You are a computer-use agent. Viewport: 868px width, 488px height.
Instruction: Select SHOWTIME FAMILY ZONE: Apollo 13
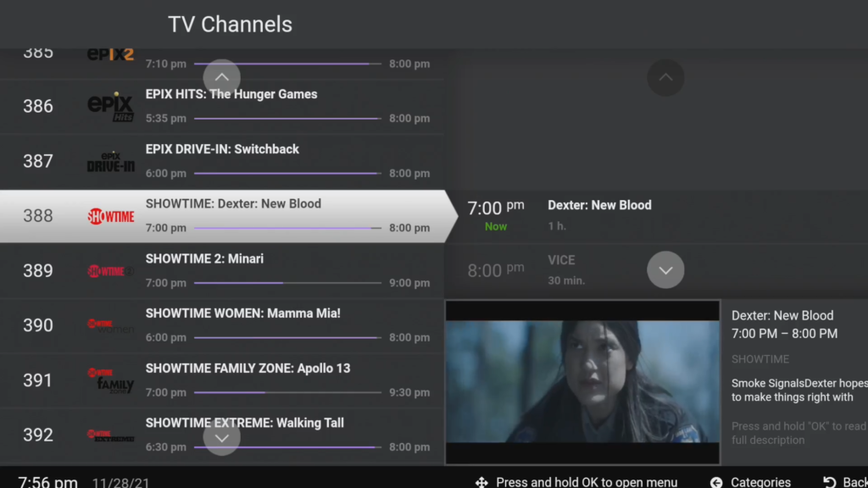click(221, 380)
